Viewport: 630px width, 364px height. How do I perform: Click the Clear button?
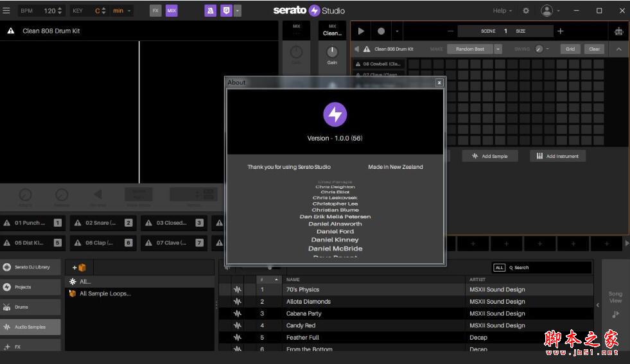594,49
